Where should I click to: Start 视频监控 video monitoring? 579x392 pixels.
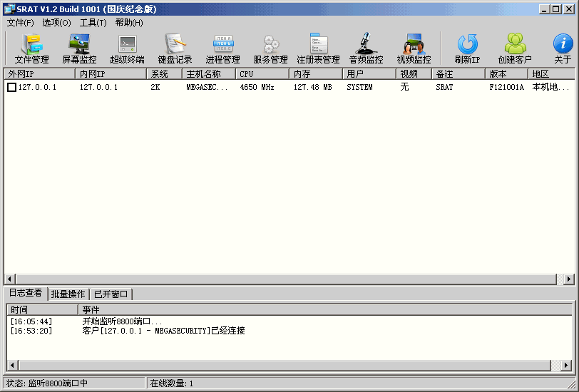click(414, 48)
